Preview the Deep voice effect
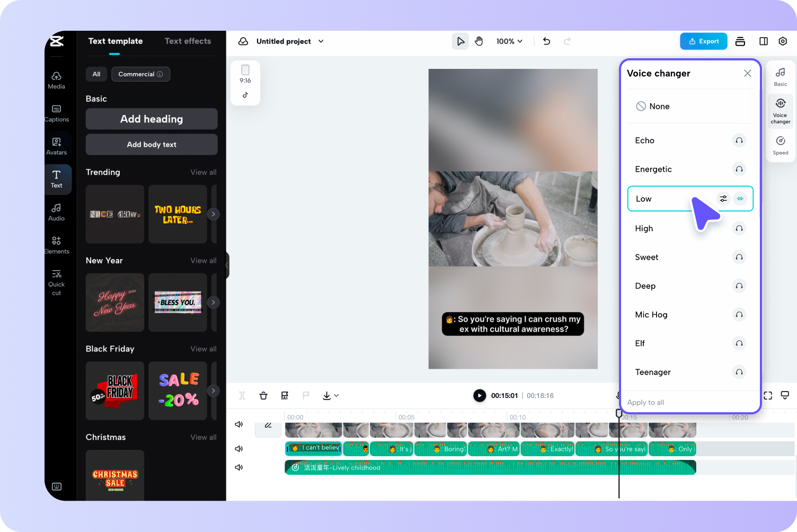 coord(739,286)
